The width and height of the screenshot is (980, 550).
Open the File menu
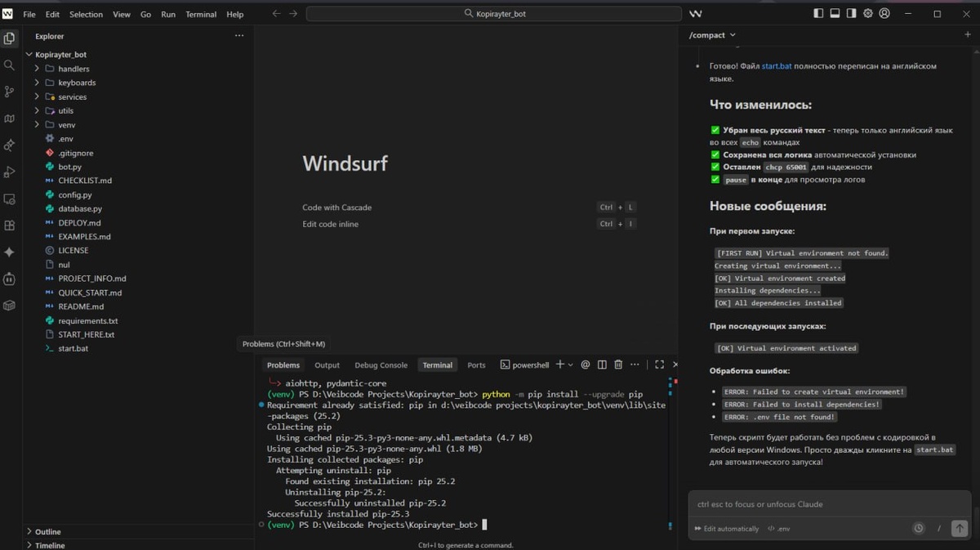pos(29,14)
